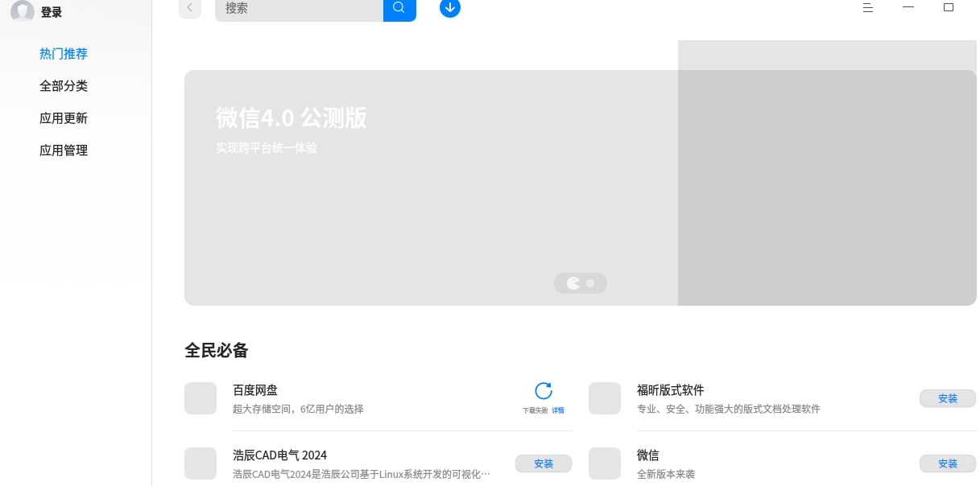Viewport: 980px width, 486px height.
Task: Click the 微信 description 全新版本来袭
Action: click(666, 474)
